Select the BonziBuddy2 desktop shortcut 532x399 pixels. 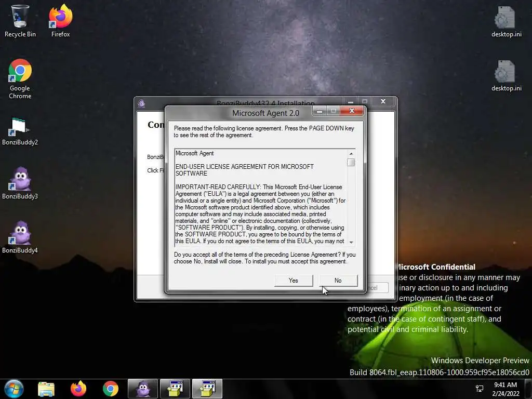tap(20, 131)
